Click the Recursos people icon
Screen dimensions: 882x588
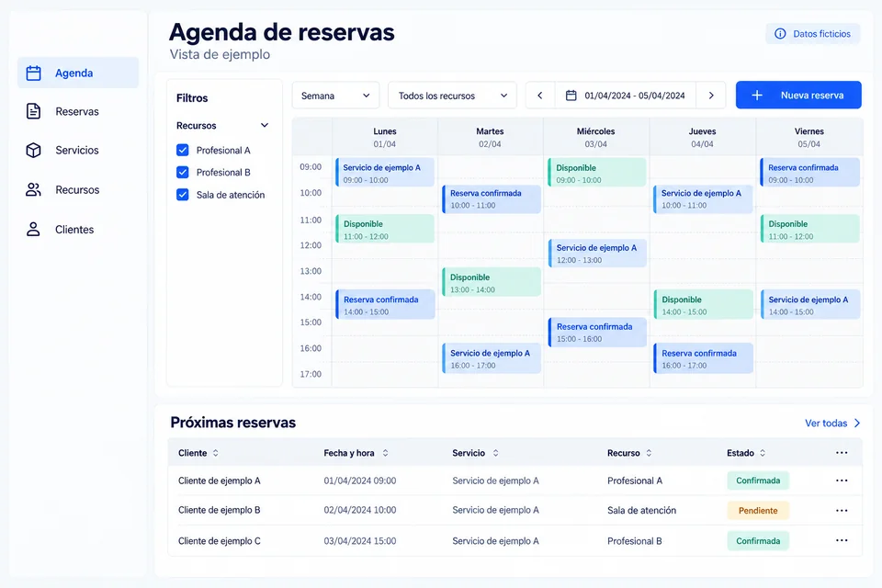point(34,189)
